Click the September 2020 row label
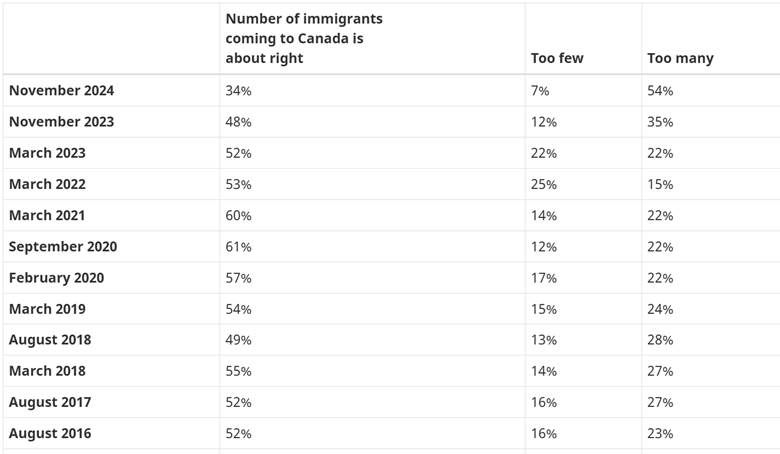780x454 pixels. point(63,246)
